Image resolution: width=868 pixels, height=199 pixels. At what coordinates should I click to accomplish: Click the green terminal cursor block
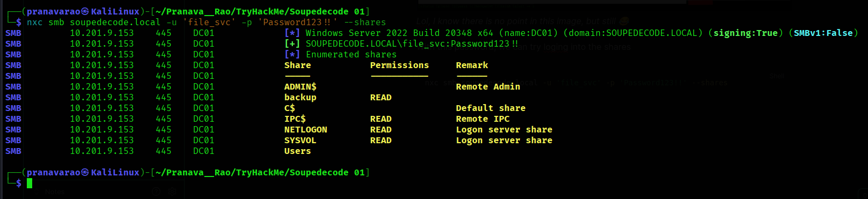[30, 183]
